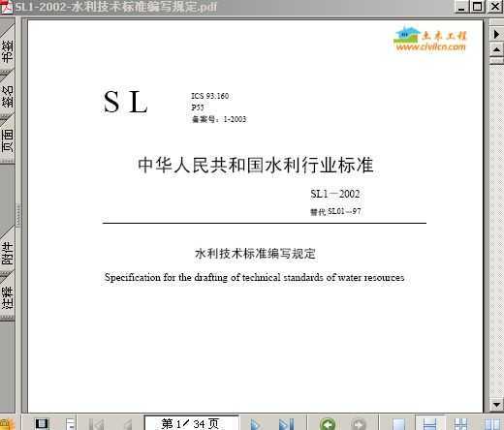Open the 附件 (Attachments) side tab
Viewport: 504px width, 430px height.
tap(7, 254)
